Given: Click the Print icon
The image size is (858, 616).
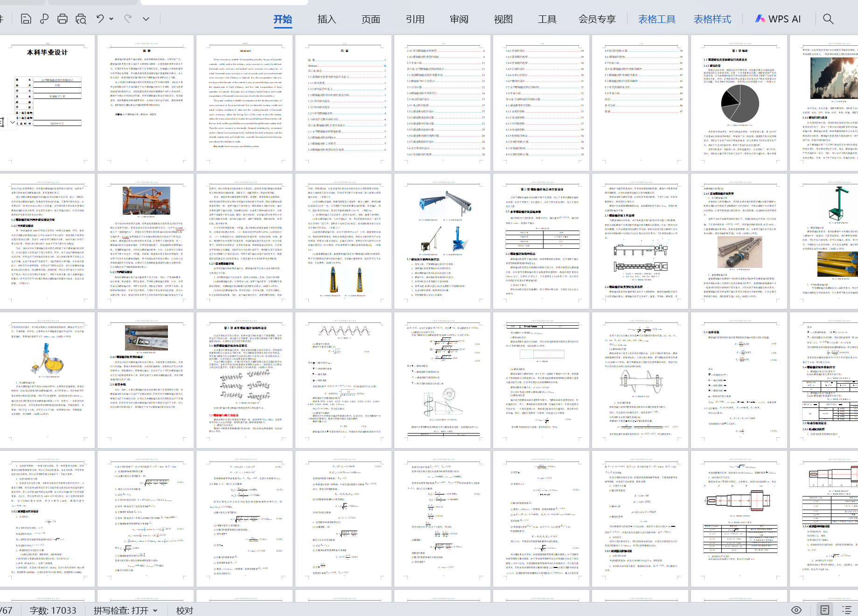Looking at the screenshot, I should coord(62,19).
